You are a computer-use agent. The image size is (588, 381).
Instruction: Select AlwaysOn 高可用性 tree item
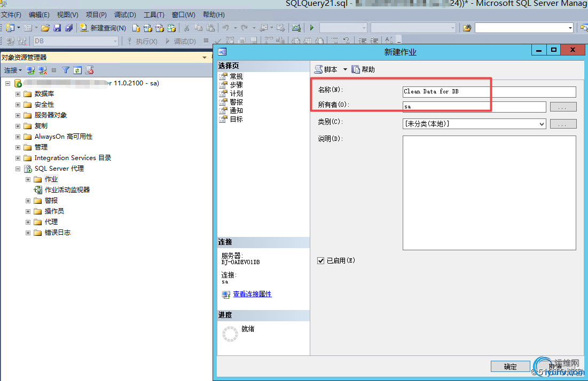pos(64,137)
